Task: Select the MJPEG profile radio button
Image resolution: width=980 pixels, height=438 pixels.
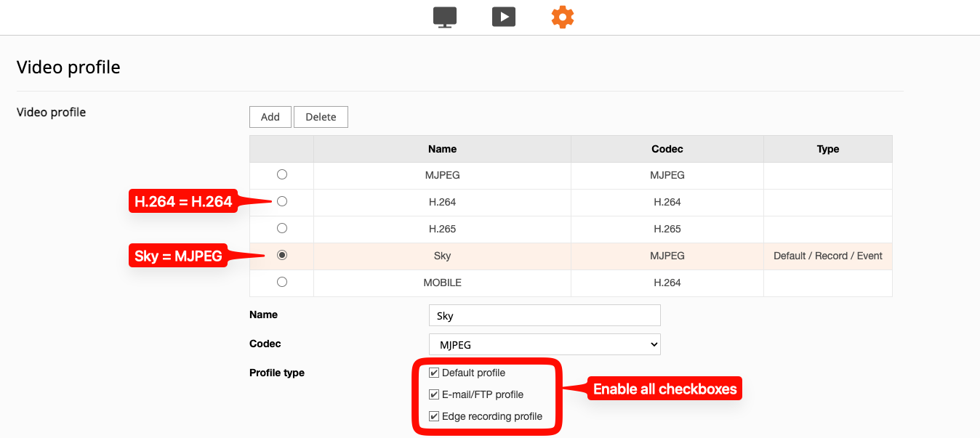Action: coord(282,174)
